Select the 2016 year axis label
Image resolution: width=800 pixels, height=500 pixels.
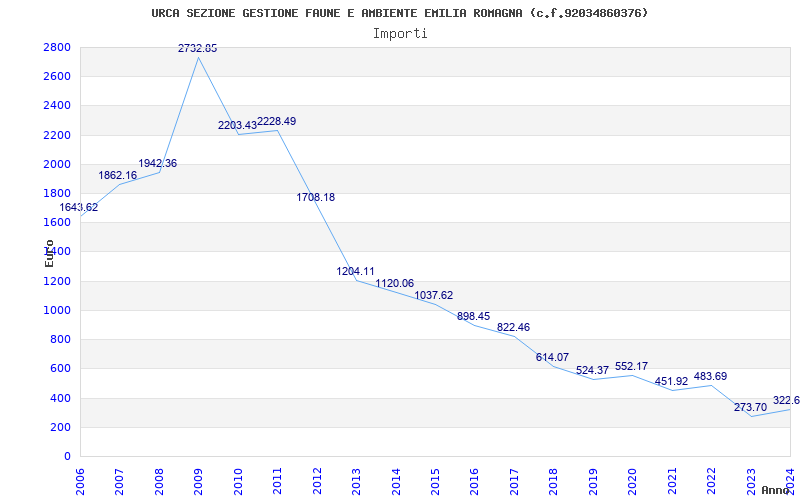(474, 482)
